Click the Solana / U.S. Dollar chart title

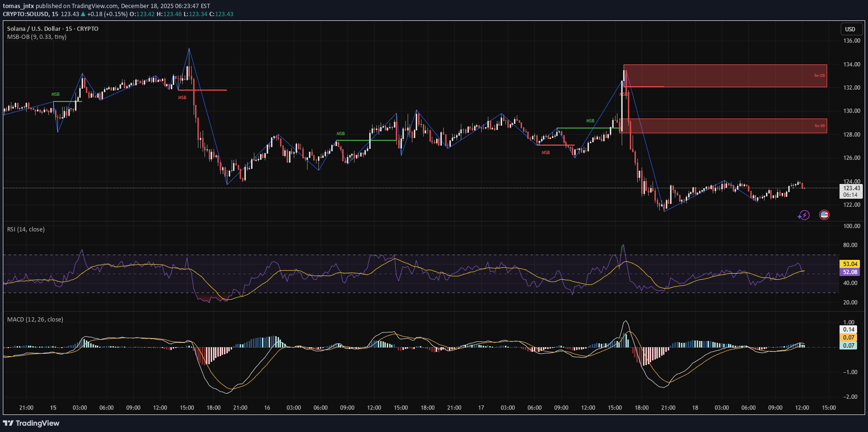click(x=33, y=28)
